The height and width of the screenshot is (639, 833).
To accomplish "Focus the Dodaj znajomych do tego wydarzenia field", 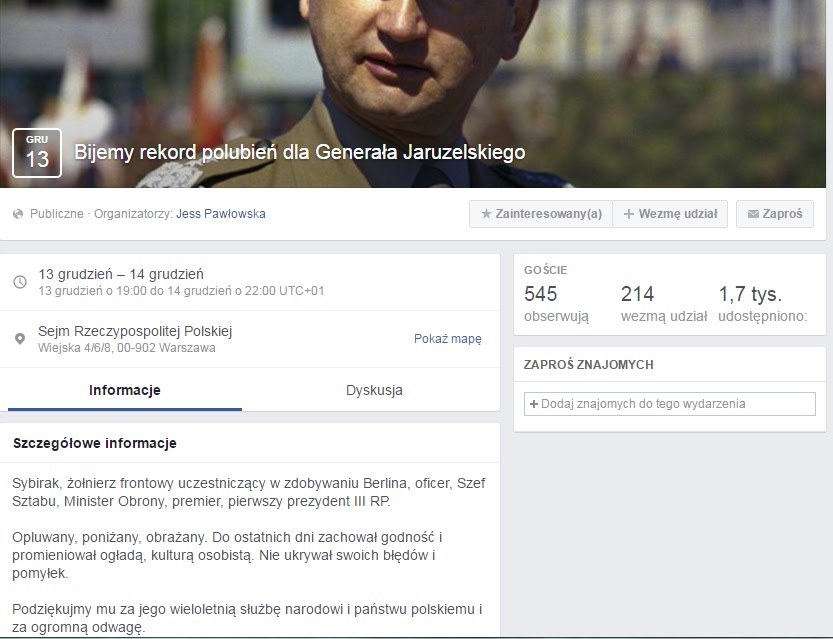I will pyautogui.click(x=669, y=404).
